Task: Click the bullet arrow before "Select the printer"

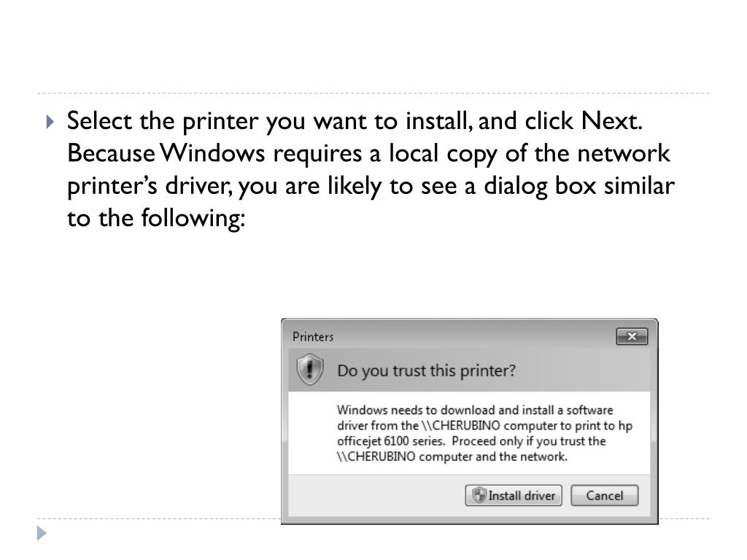Action: coord(50,122)
